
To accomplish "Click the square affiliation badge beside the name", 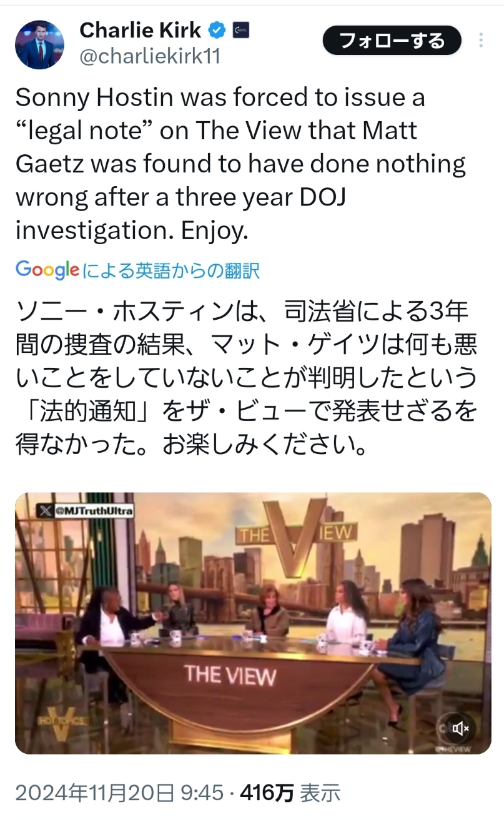I will 241,29.
